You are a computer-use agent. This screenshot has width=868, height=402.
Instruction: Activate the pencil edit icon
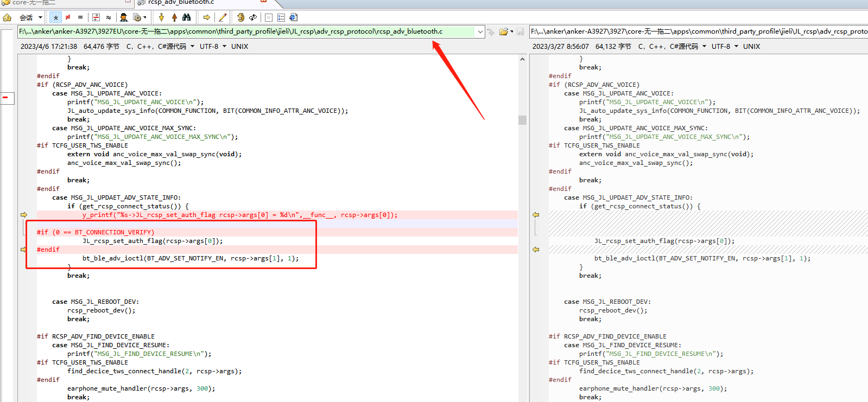coord(223,17)
